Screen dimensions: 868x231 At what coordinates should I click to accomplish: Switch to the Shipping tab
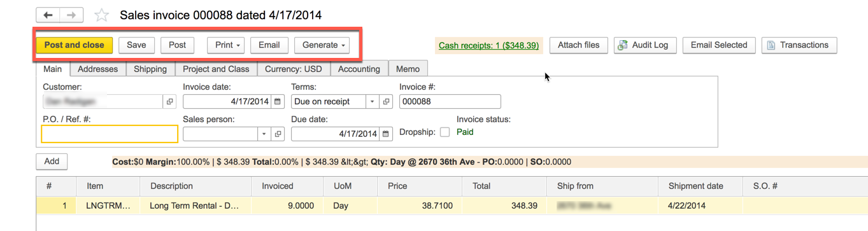pos(150,69)
